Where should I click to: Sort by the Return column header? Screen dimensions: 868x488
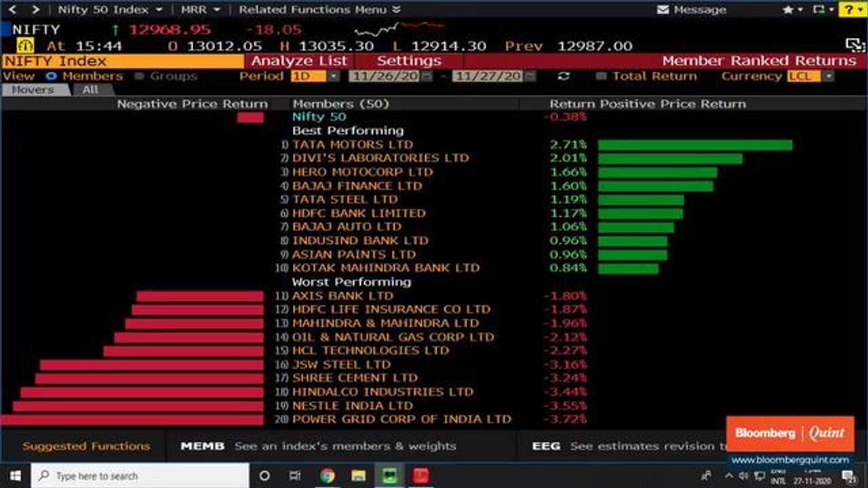pyautogui.click(x=571, y=104)
